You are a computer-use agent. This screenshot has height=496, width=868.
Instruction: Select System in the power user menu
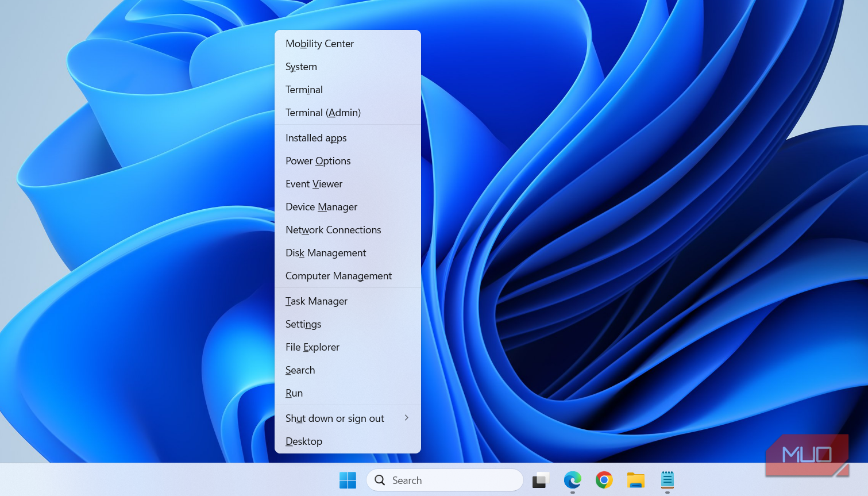click(x=348, y=67)
